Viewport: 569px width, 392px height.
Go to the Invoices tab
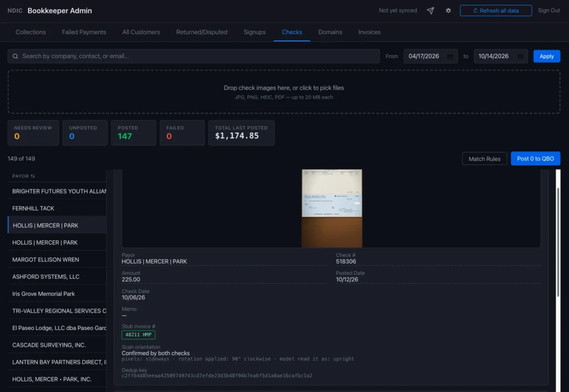coord(370,32)
